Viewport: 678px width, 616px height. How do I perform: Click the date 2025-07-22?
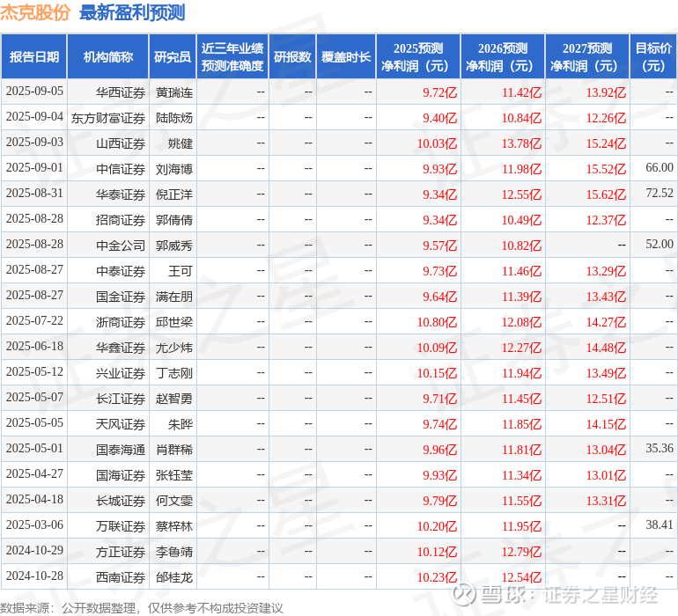coord(34,320)
